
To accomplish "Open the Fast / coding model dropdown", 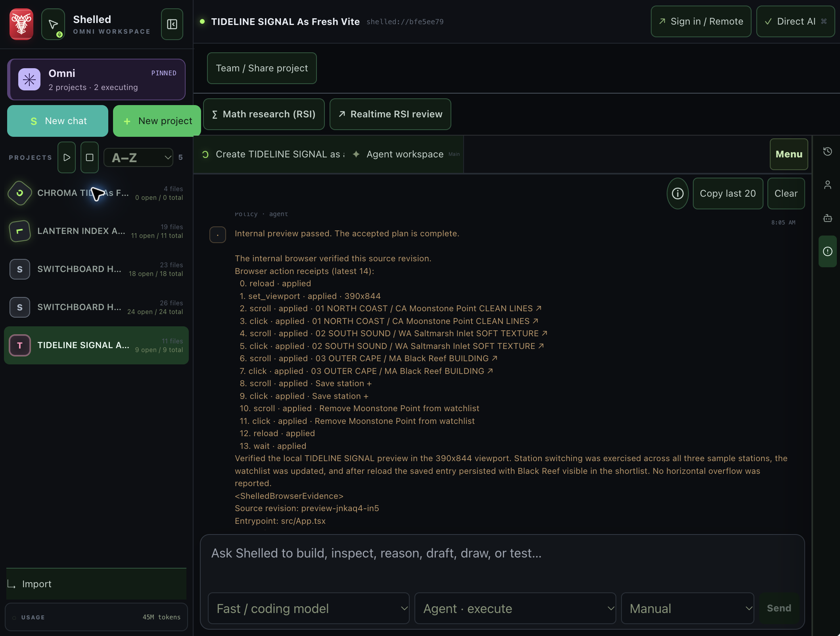I will tap(309, 608).
